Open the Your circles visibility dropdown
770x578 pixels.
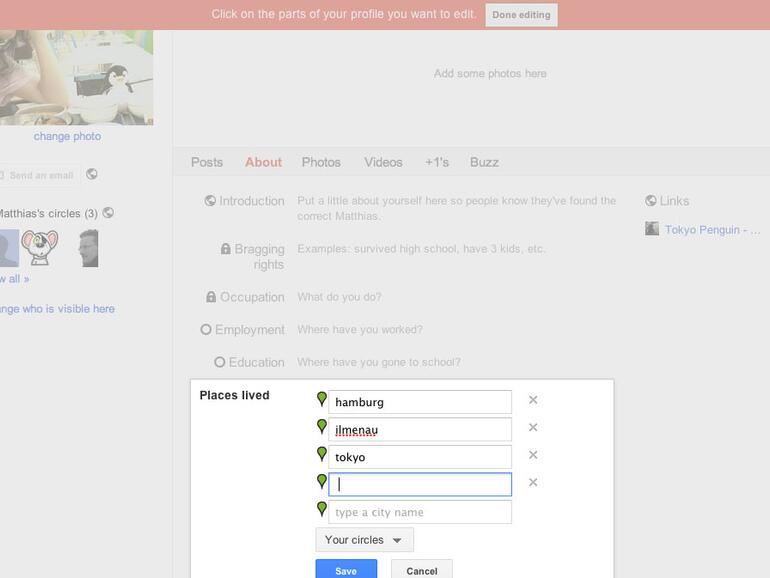(364, 540)
